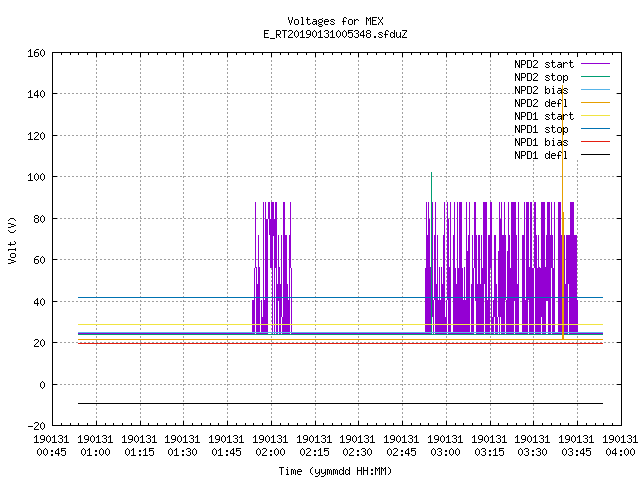640x480 pixels.
Task: Click the y-axis tick value 100
Action: pos(36,177)
